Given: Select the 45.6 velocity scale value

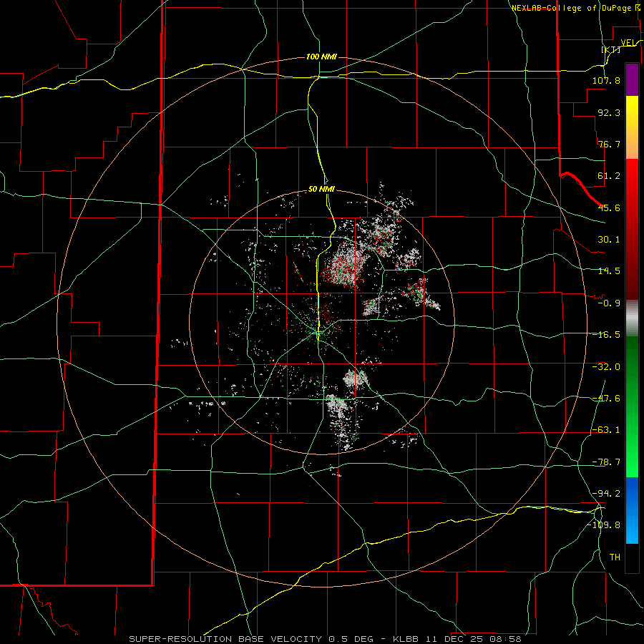Looking at the screenshot, I should [609, 208].
